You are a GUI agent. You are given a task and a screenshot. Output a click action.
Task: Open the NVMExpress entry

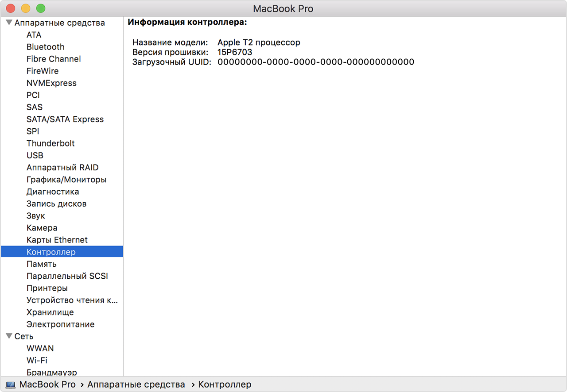click(51, 83)
